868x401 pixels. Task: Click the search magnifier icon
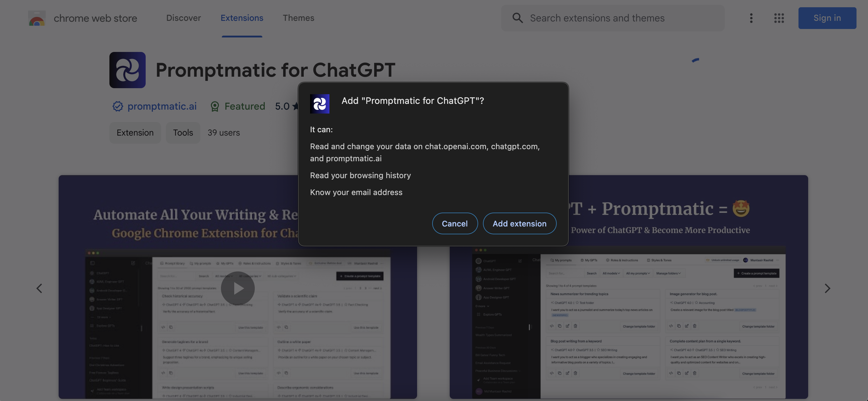coord(517,18)
